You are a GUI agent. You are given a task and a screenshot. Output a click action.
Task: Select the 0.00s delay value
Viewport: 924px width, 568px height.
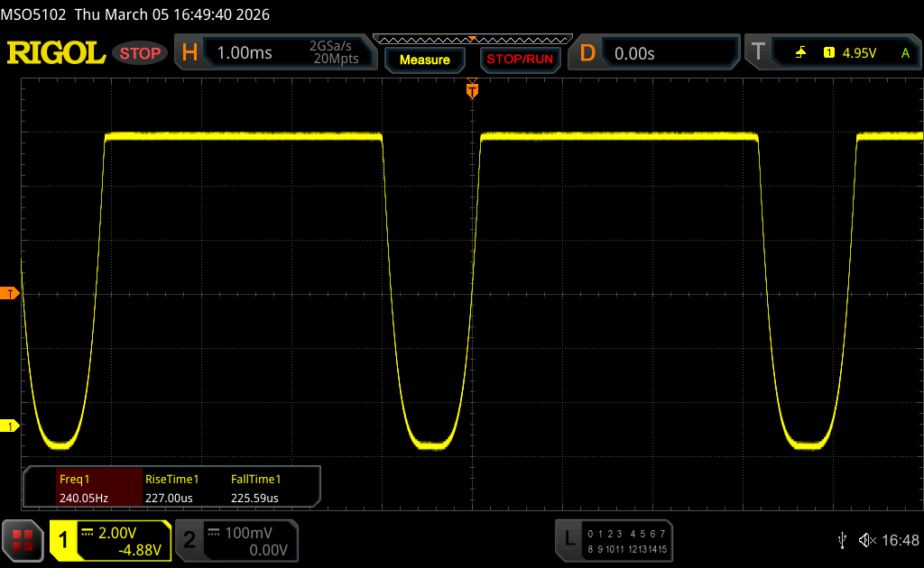634,53
